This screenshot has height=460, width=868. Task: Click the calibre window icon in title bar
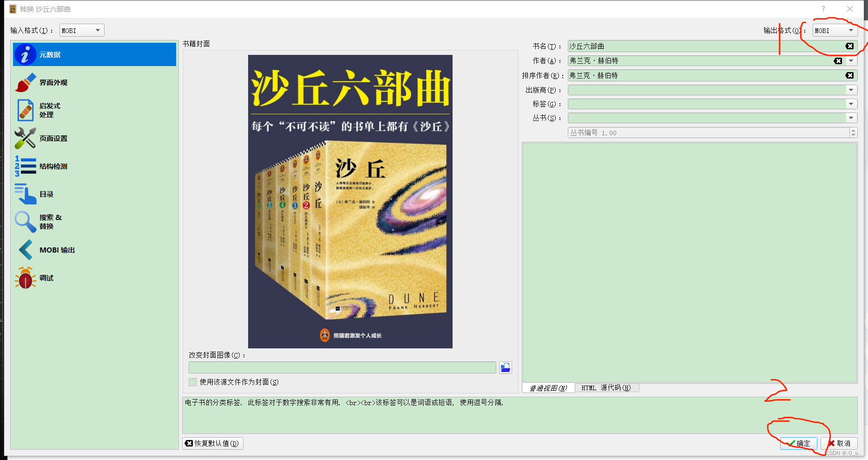13,9
